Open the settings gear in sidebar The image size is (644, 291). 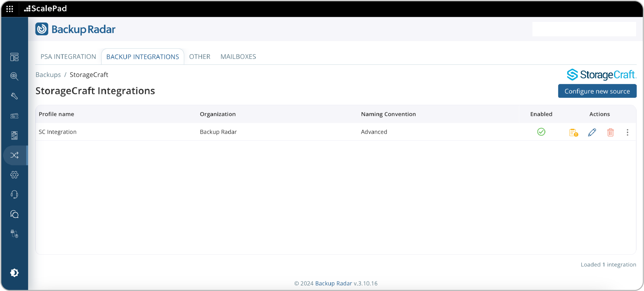click(x=14, y=175)
